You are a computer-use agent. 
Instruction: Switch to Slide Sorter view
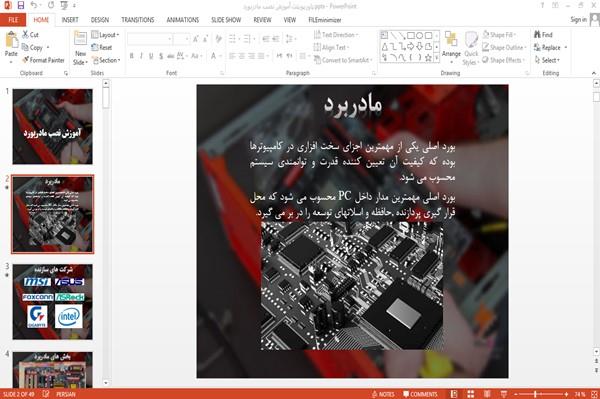click(471, 394)
